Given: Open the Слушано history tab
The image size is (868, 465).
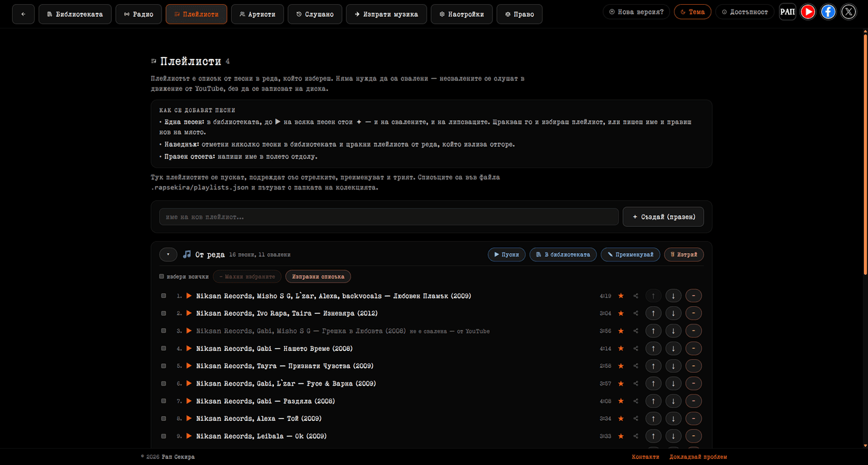Looking at the screenshot, I should pos(315,14).
